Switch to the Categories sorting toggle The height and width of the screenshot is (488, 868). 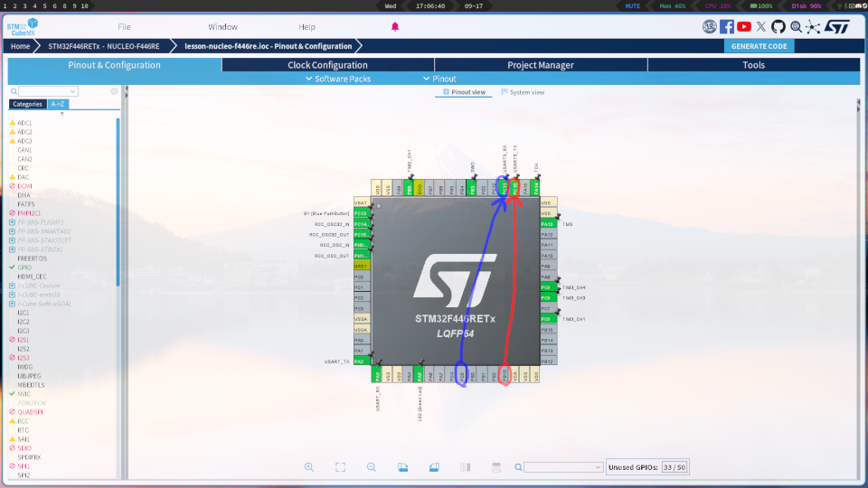[x=28, y=104]
